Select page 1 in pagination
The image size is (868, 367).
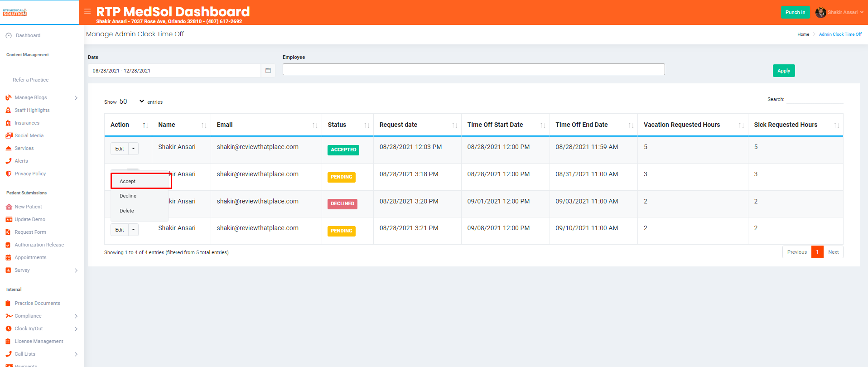click(817, 252)
